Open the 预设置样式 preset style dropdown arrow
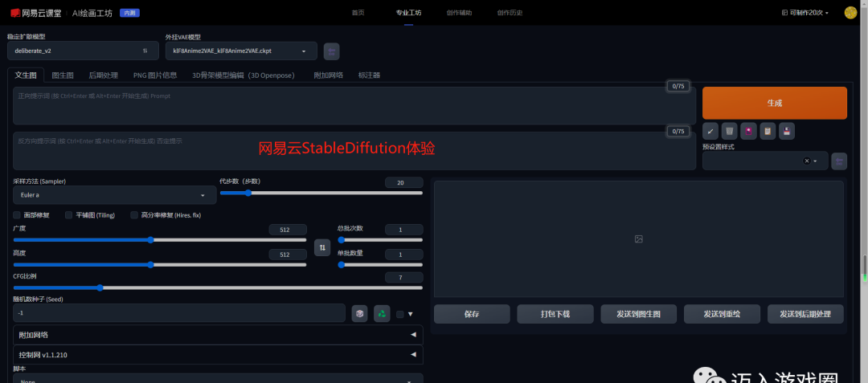 816,161
